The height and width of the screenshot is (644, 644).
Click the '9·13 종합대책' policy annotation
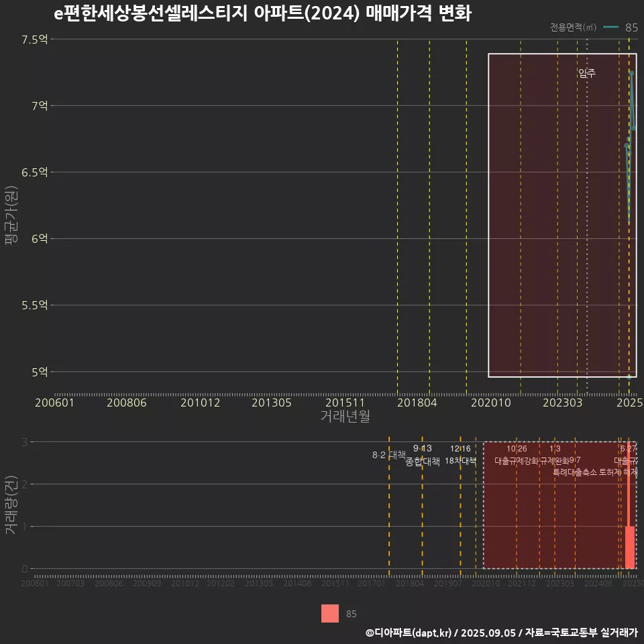(422, 455)
